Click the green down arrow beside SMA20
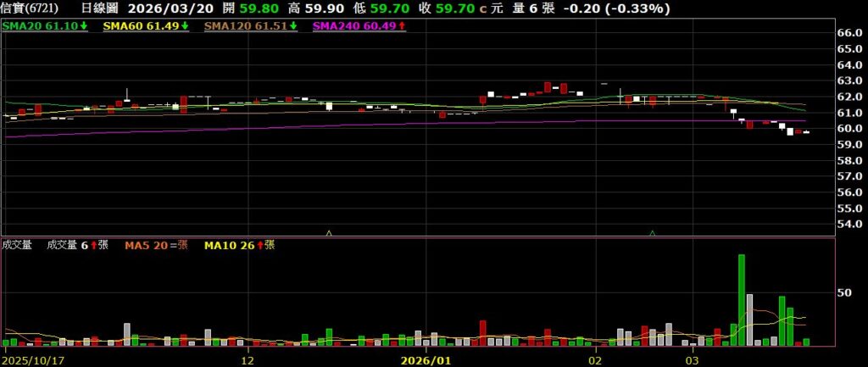This screenshot has height=367, width=868. pyautogui.click(x=84, y=27)
